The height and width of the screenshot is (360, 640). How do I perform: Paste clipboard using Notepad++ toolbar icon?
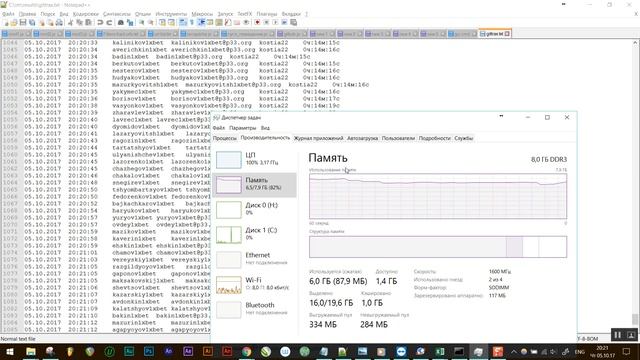[x=88, y=22]
